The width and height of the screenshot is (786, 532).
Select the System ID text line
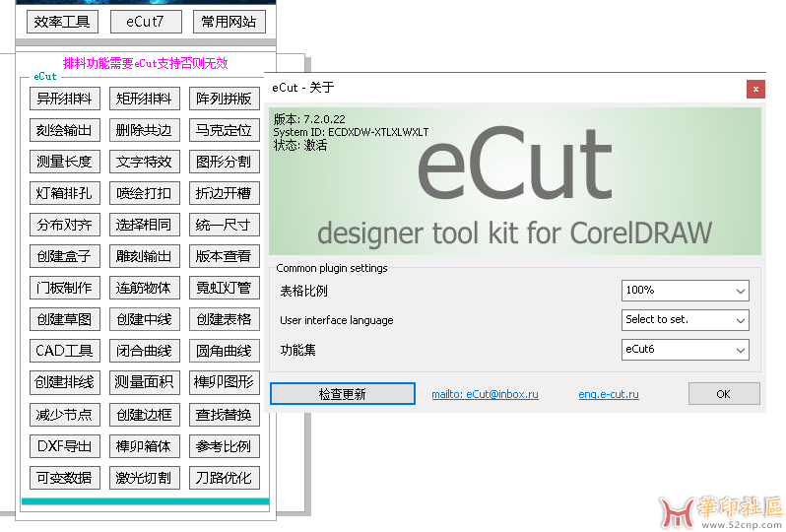coord(351,132)
